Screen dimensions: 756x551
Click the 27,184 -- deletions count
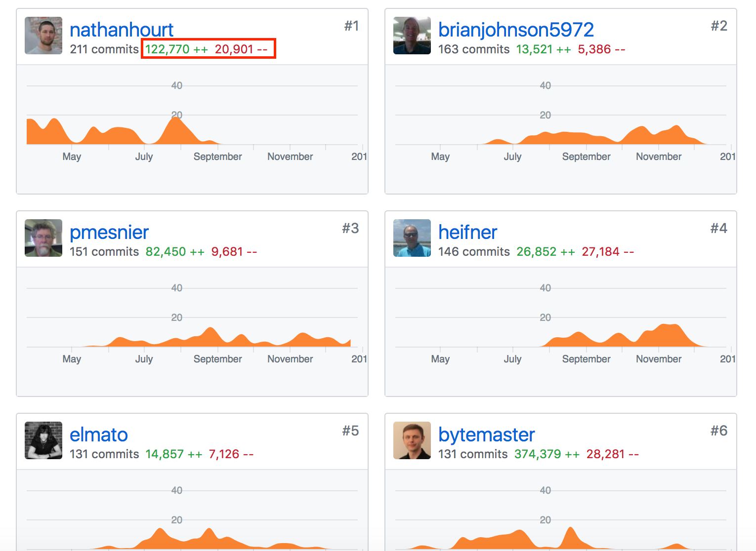[x=608, y=252]
